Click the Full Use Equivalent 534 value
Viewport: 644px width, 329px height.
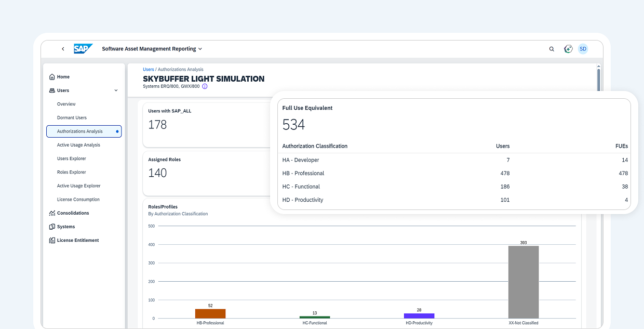click(293, 125)
